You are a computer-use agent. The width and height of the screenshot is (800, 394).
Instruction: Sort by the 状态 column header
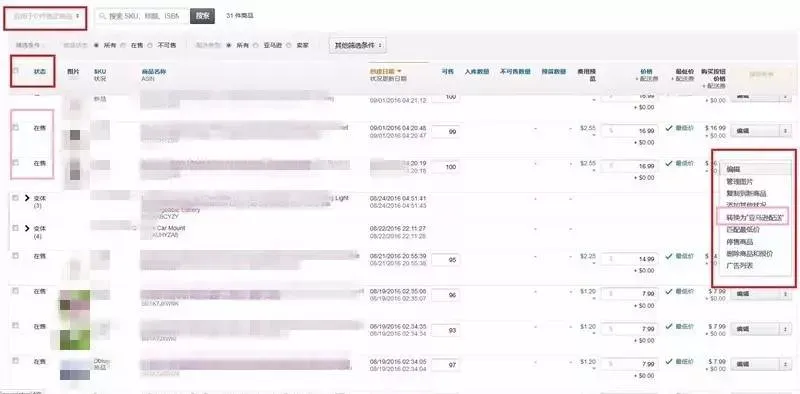40,72
